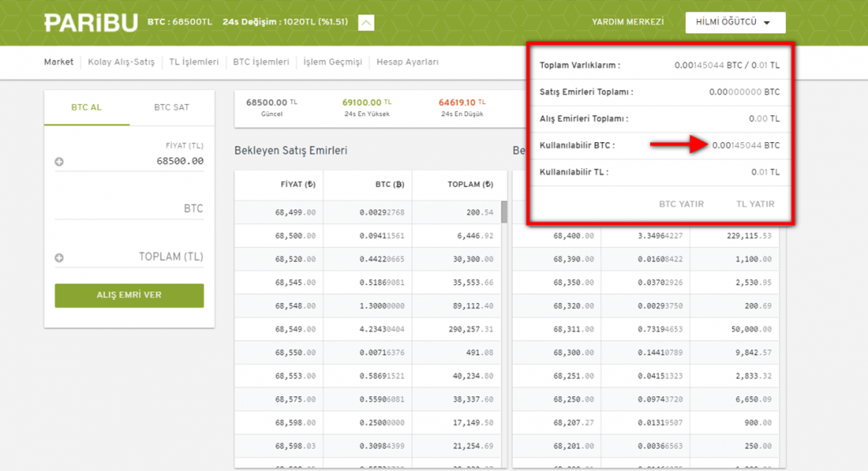
Task: Collapse the ticker with the up-chevron icon
Action: pyautogui.click(x=366, y=23)
